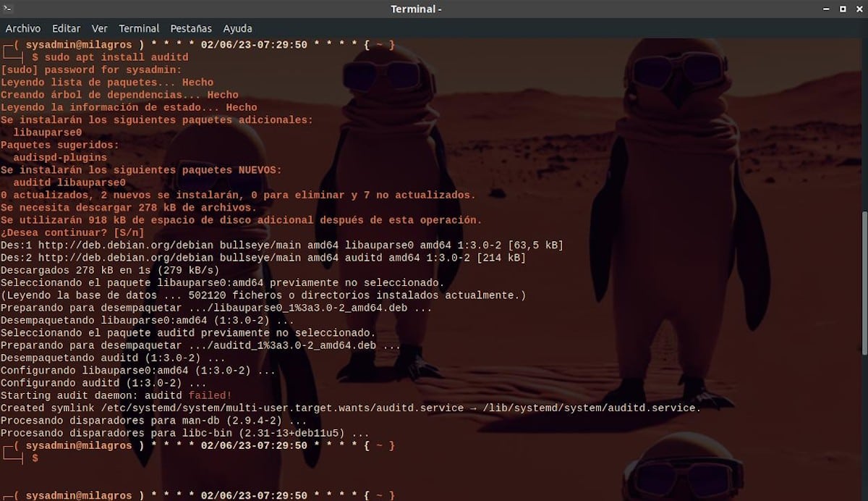Open the Ver menu
This screenshot has width=868, height=501.
coord(100,28)
